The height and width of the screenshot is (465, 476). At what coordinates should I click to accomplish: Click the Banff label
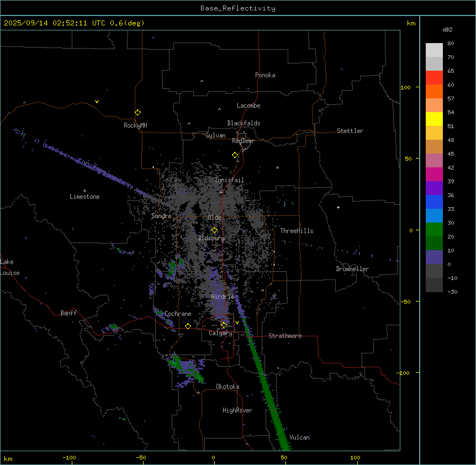pos(68,313)
